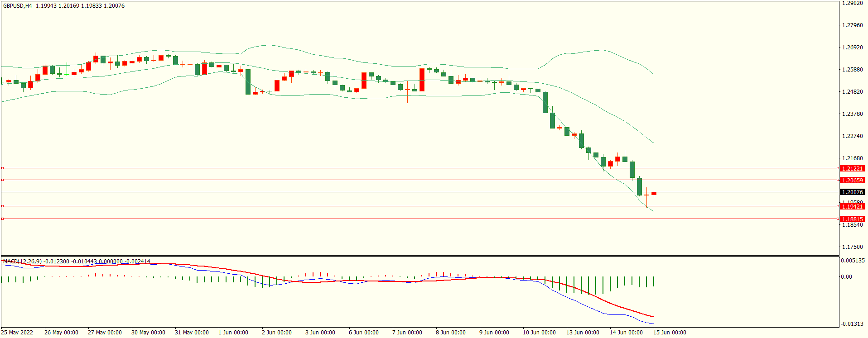Click the 27 May 00:00 date label

[105, 333]
